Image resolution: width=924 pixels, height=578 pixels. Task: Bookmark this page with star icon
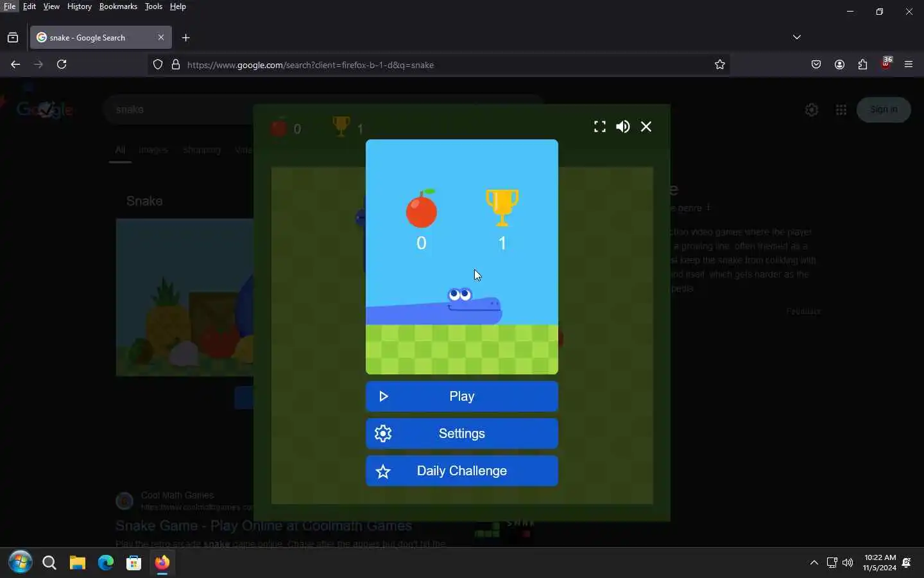pyautogui.click(x=720, y=64)
